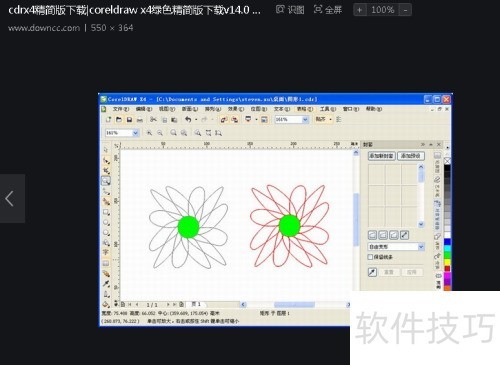Open the 自由变形 mapping mode dropdown
500x365 pixels.
396,247
